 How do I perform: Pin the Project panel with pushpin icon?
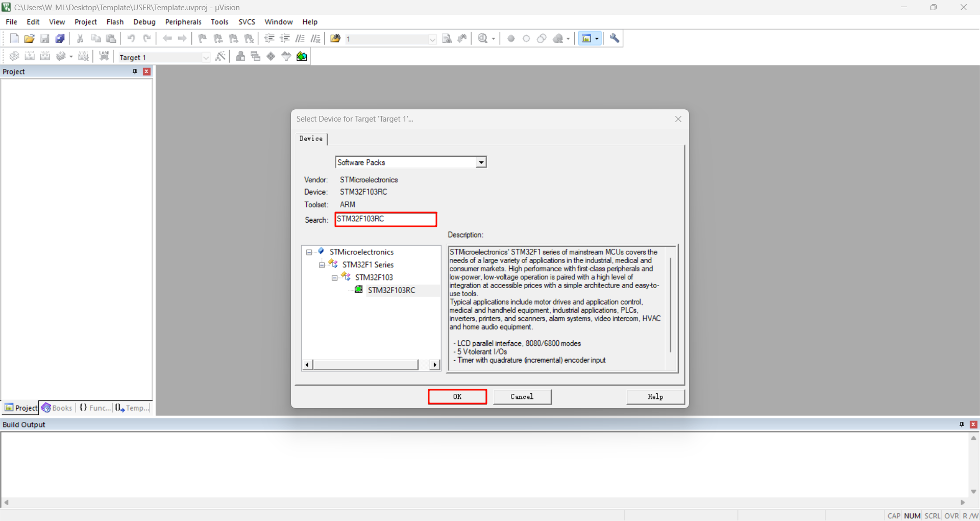coord(135,72)
